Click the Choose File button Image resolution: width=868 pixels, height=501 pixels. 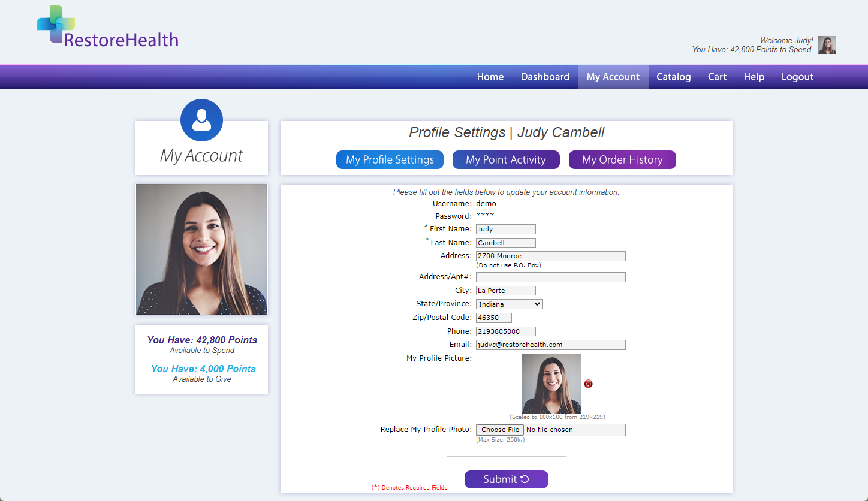point(500,430)
